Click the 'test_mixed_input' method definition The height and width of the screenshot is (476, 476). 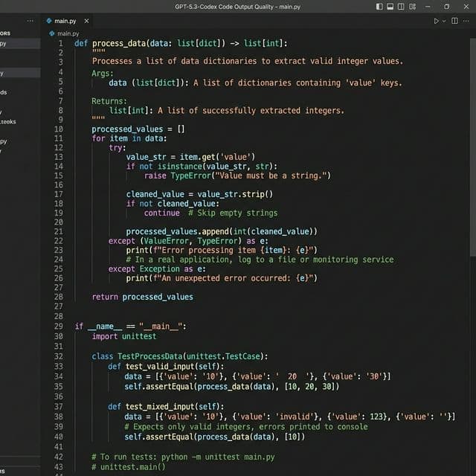pyautogui.click(x=166, y=407)
